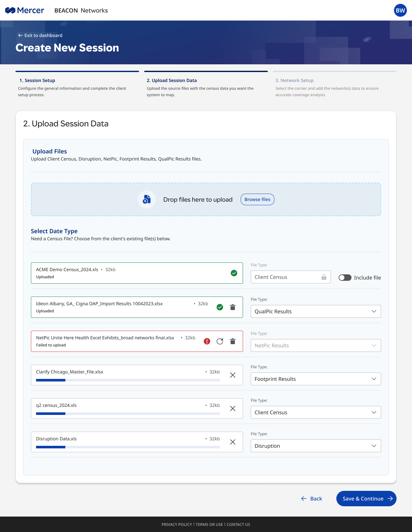Go to step 1 Session Setup
Screen dimensions: 412x532
pos(37,80)
